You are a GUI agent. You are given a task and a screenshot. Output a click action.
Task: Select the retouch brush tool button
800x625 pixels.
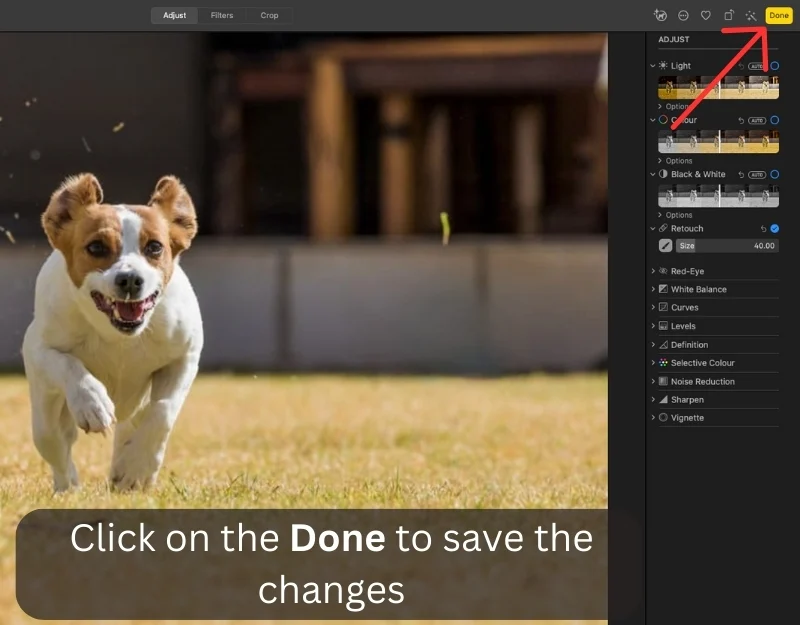[665, 246]
